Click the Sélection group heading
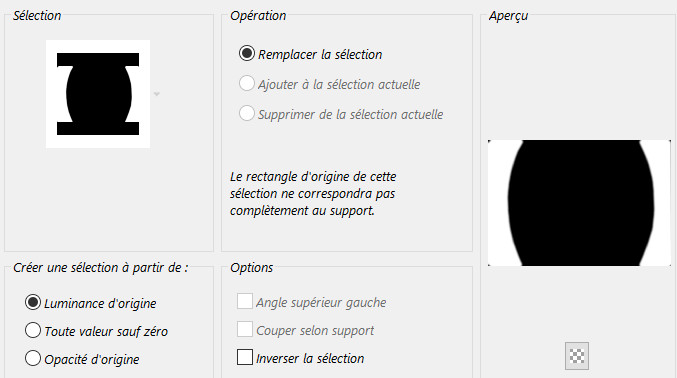677x378 pixels. coord(37,16)
